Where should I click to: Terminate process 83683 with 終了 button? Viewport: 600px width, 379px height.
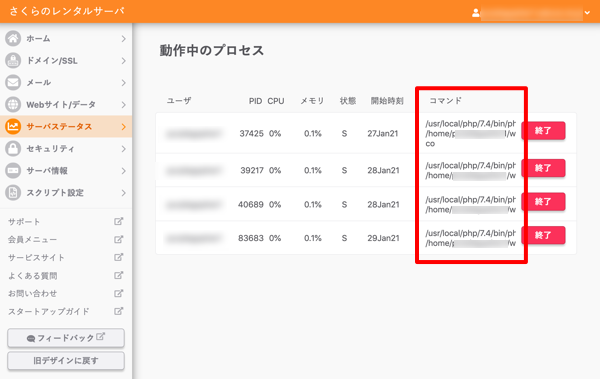click(x=543, y=235)
